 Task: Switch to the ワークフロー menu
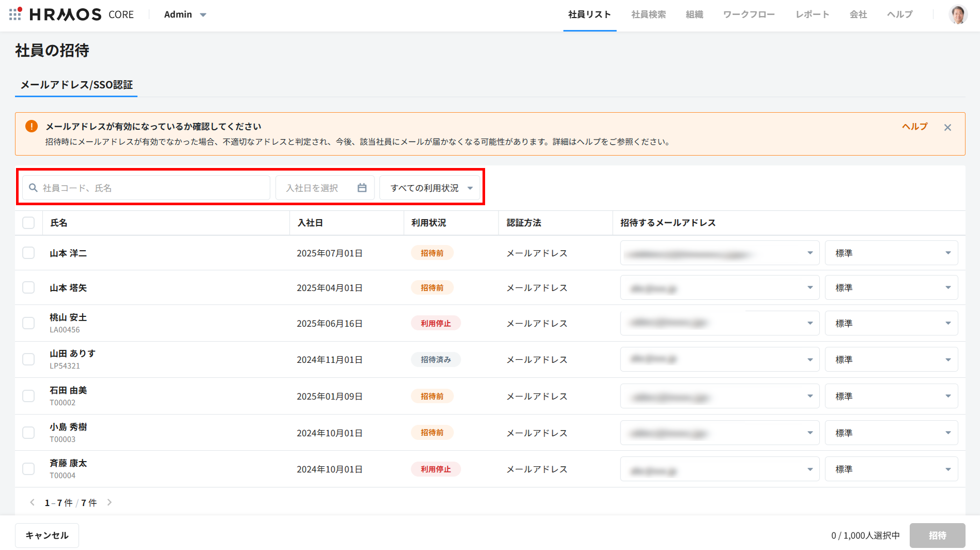749,14
